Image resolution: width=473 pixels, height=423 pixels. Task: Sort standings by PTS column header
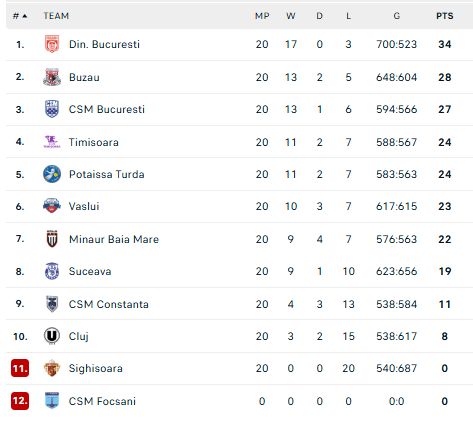[445, 16]
